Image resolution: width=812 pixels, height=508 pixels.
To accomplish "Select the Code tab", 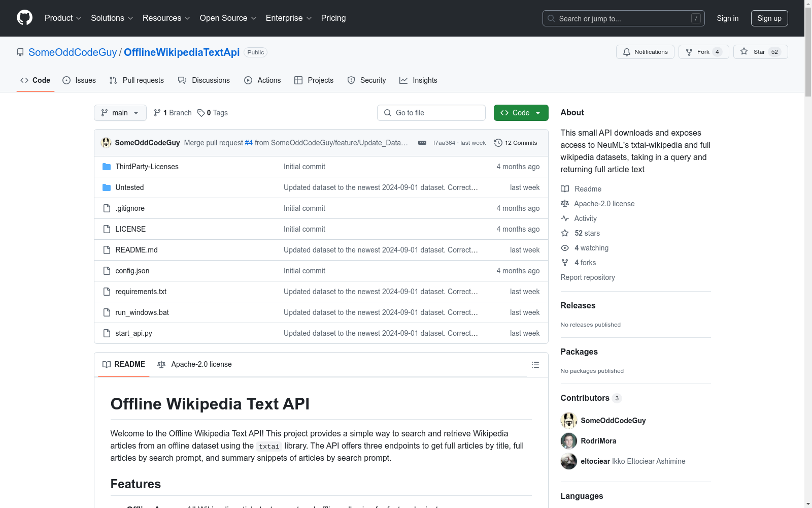I will (x=36, y=80).
